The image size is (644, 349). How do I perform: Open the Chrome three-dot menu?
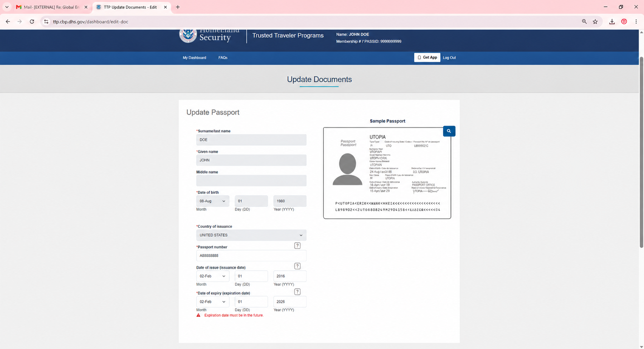tap(636, 22)
